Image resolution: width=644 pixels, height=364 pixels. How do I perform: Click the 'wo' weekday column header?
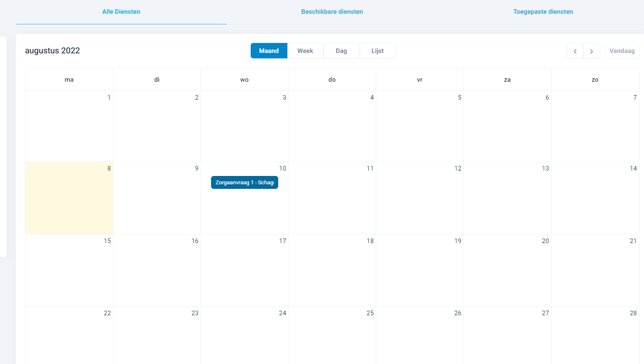tap(244, 80)
